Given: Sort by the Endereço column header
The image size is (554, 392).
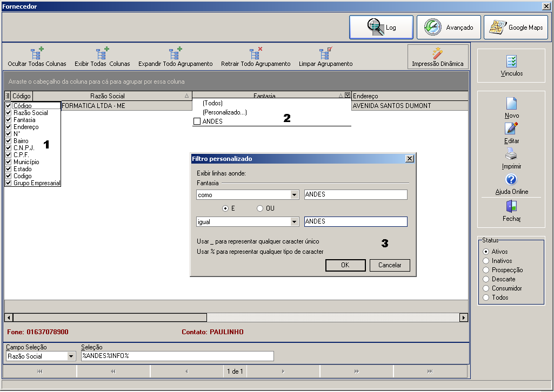Looking at the screenshot, I should coord(410,96).
